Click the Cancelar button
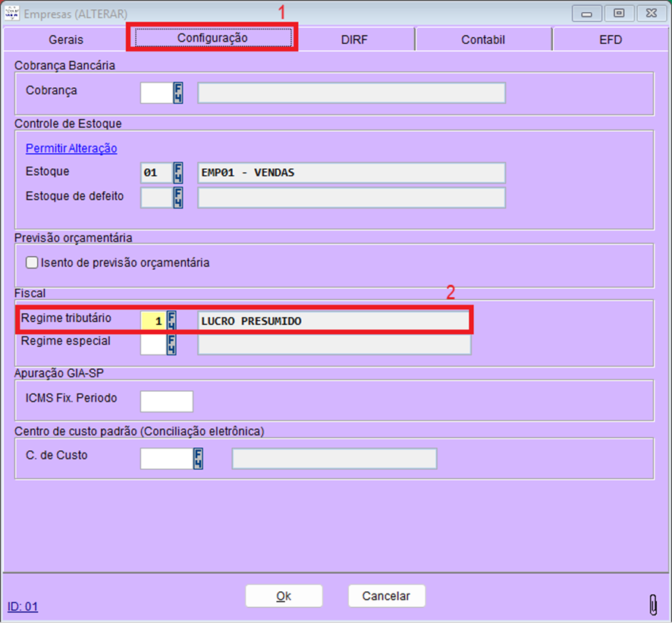Screen dimensions: 672x623 coord(387,596)
